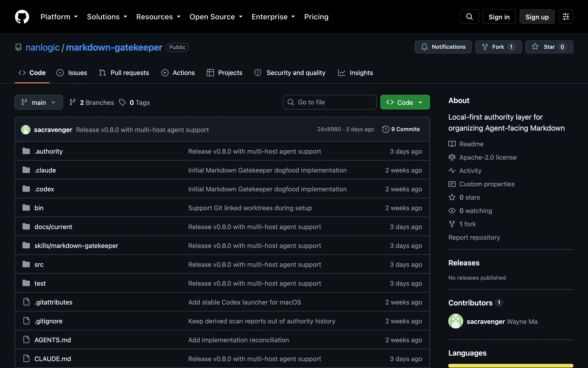
Task: Open the Languages yellow bar segment
Action: click(x=511, y=365)
